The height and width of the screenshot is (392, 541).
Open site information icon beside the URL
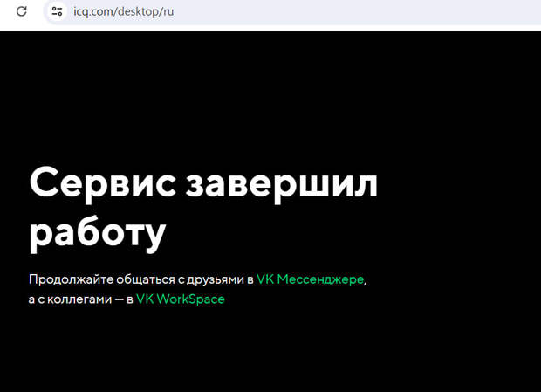pyautogui.click(x=57, y=11)
